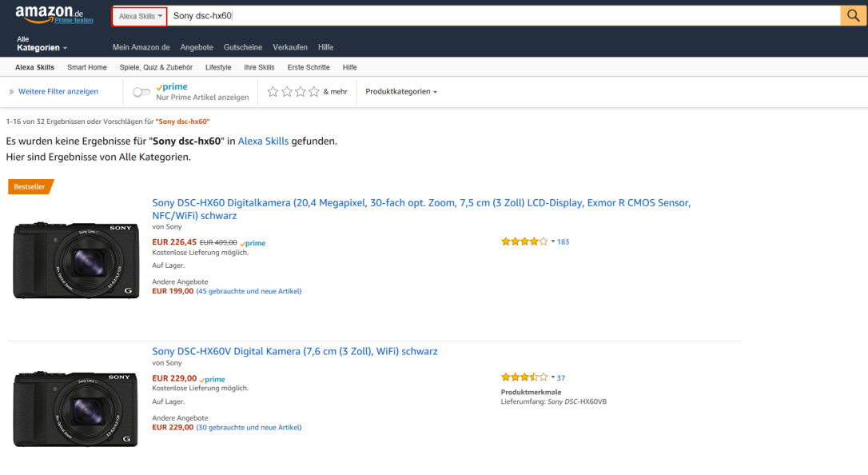The height and width of the screenshot is (475, 868).
Task: Toggle the Nur Prime Artikel anzeigen switch
Action: pyautogui.click(x=141, y=92)
